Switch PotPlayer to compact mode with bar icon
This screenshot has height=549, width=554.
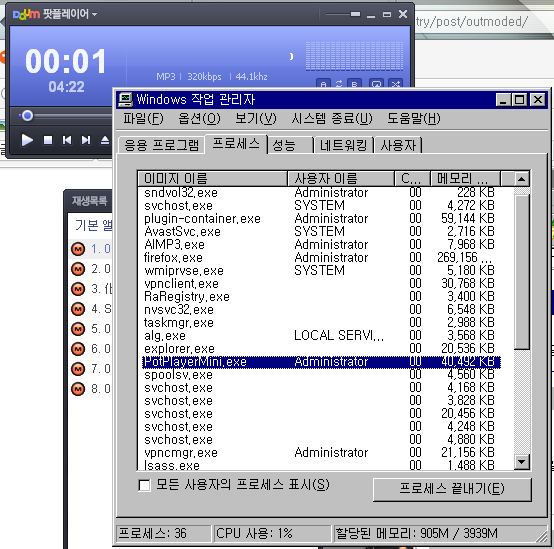pyautogui.click(x=355, y=14)
